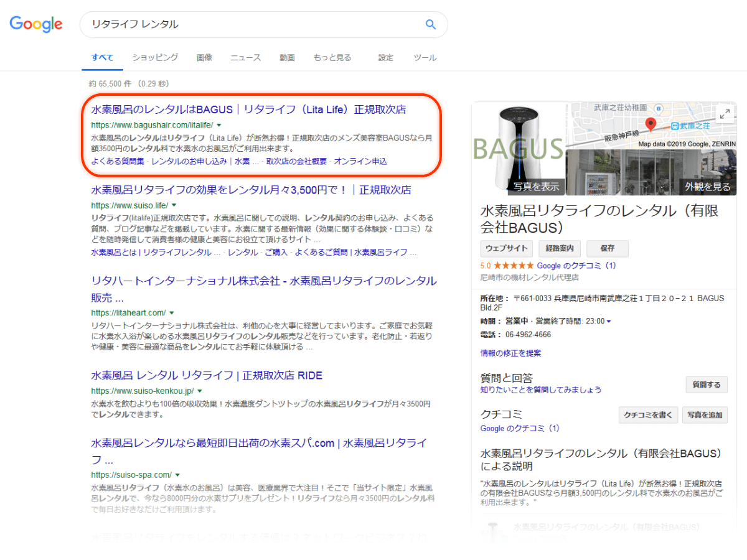Click the https://www.bagushair.com/litalife/ URL text
747x560 pixels.
152,125
